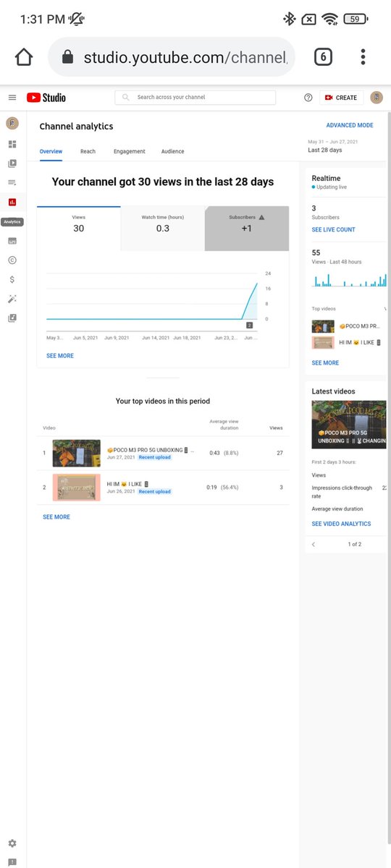The width and height of the screenshot is (391, 868).
Task: Open Settings gear in the sidebar
Action: coord(12,843)
